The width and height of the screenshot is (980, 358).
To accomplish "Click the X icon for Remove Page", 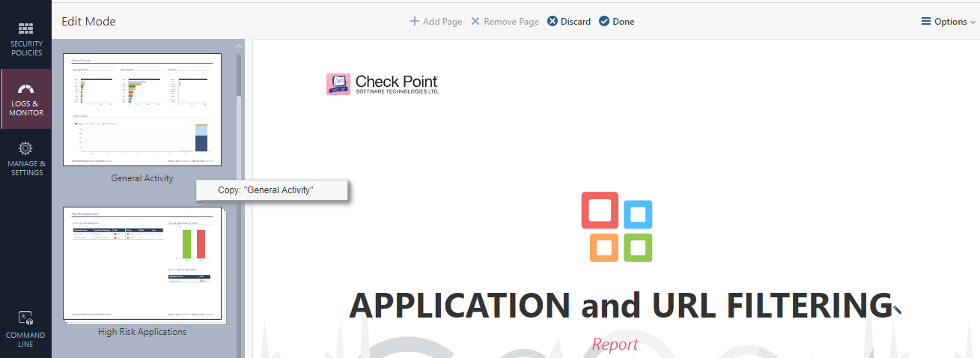I will pos(475,21).
